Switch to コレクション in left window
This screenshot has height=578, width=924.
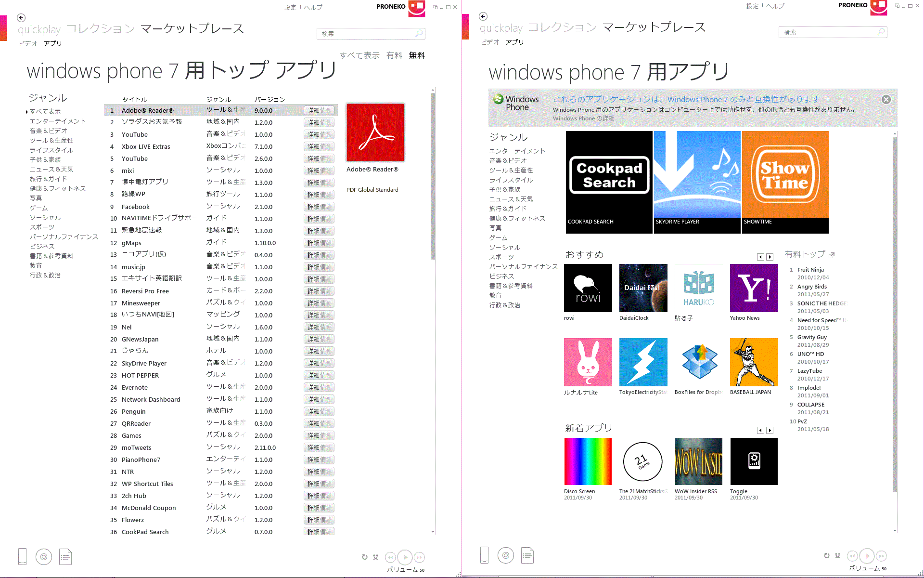point(100,28)
